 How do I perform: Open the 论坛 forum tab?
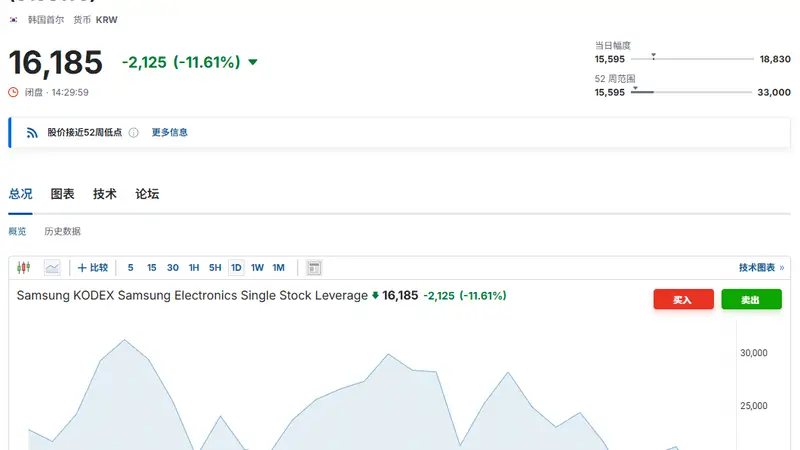click(x=147, y=194)
